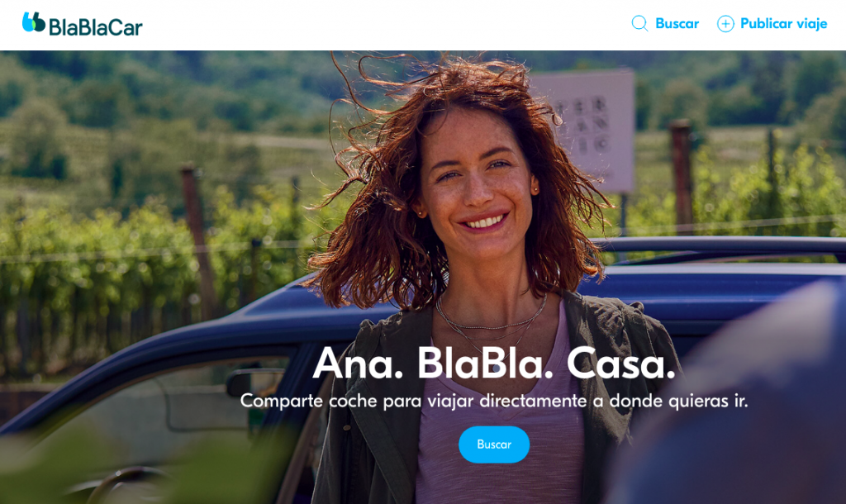Click the magnifying glass search icon
The width and height of the screenshot is (846, 504).
pyautogui.click(x=639, y=23)
